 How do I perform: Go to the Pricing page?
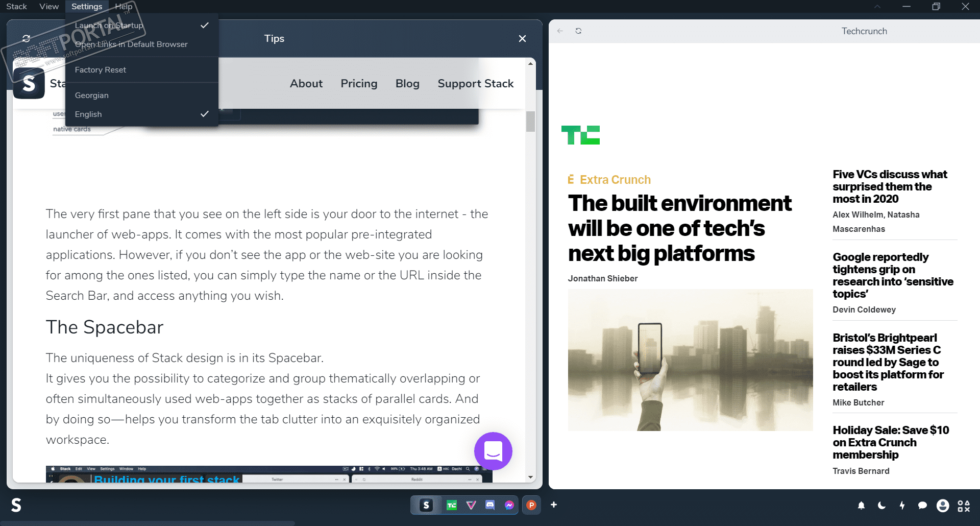359,84
